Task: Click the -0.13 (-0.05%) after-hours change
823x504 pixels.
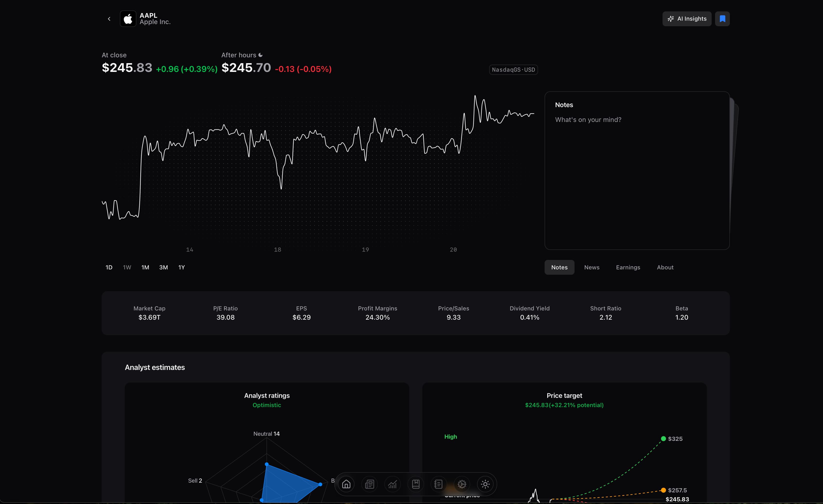Action: click(303, 69)
